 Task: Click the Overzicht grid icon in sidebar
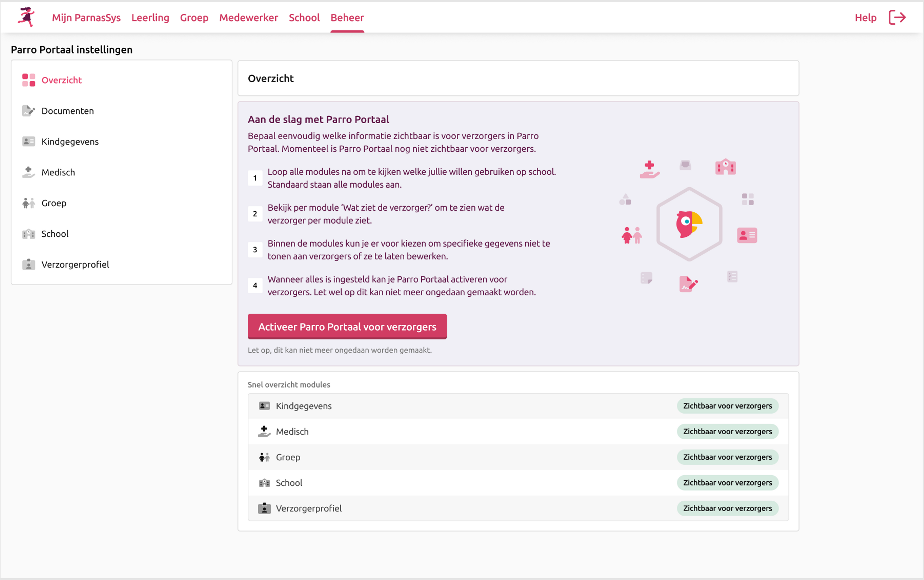[28, 80]
